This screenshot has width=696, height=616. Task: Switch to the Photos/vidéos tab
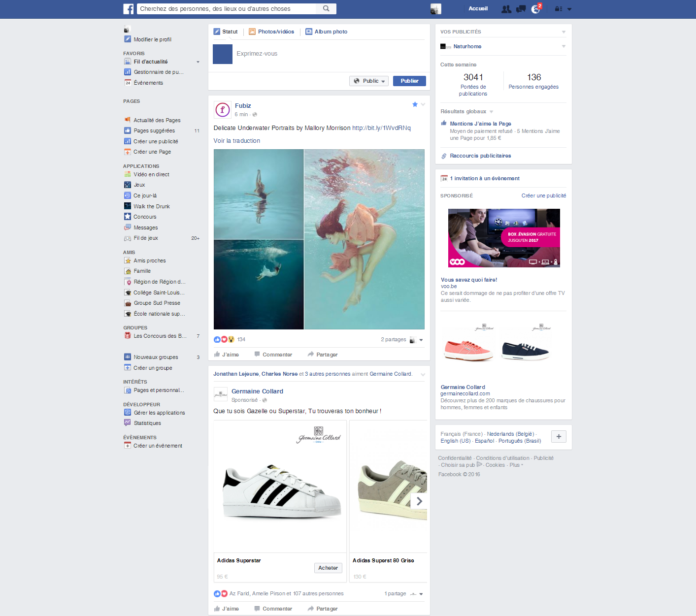click(x=271, y=32)
